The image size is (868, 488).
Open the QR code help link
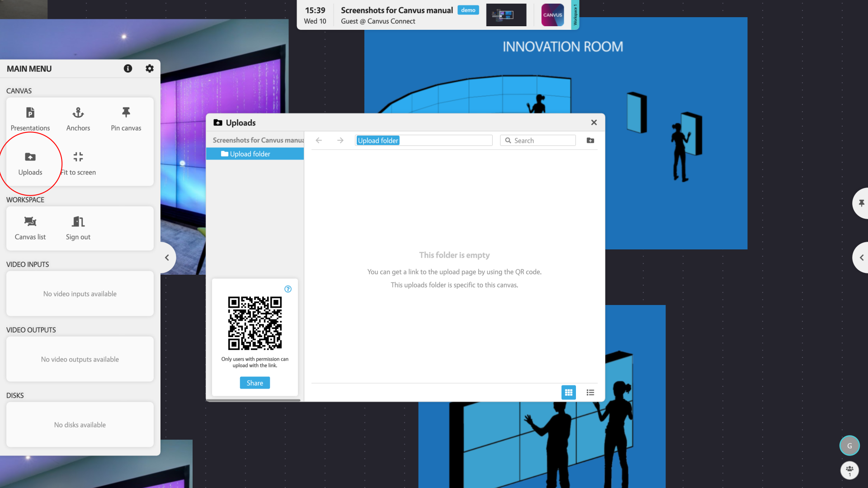[288, 289]
